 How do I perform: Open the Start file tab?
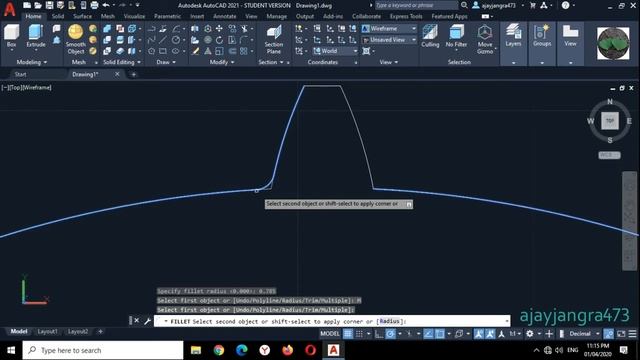(x=20, y=74)
